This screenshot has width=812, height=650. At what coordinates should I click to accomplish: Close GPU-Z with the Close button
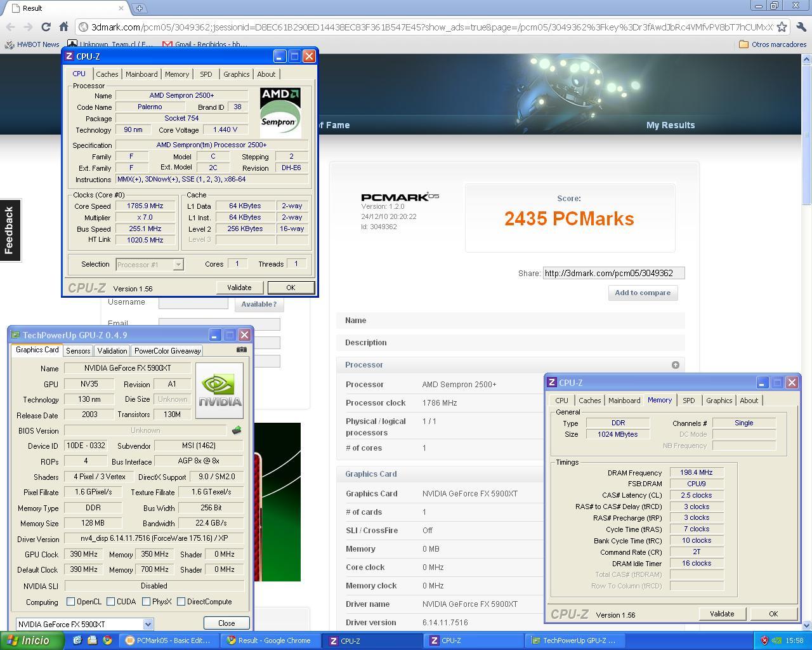pos(226,623)
